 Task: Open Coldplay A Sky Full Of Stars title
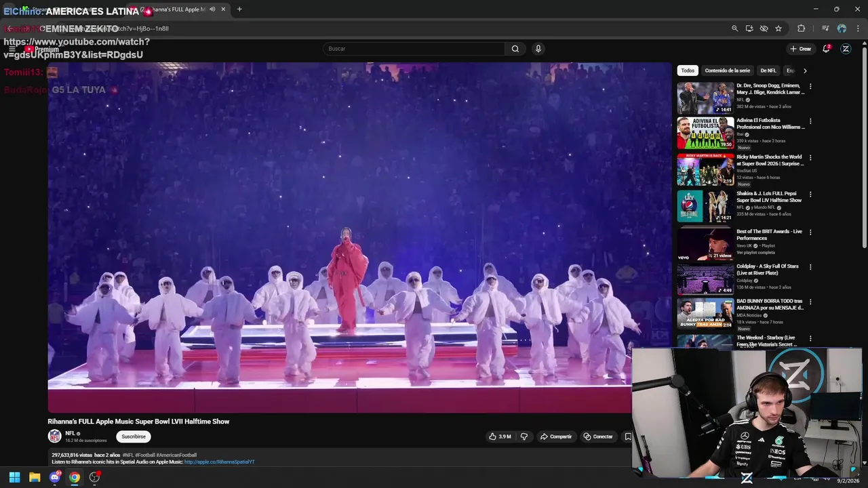(x=768, y=270)
